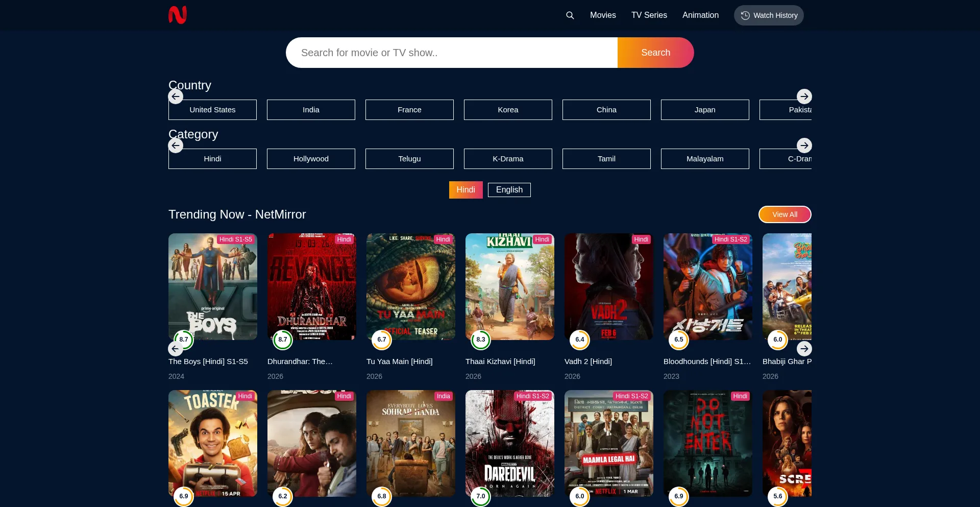
Task: Click the 8.3 rating badge on Thaai Kizhavi
Action: pyautogui.click(x=481, y=340)
